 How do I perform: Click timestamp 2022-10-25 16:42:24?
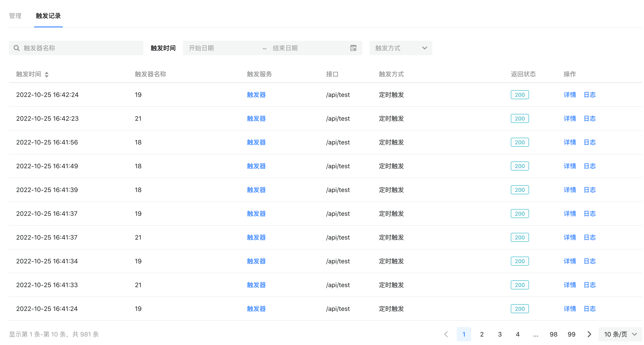coord(48,95)
